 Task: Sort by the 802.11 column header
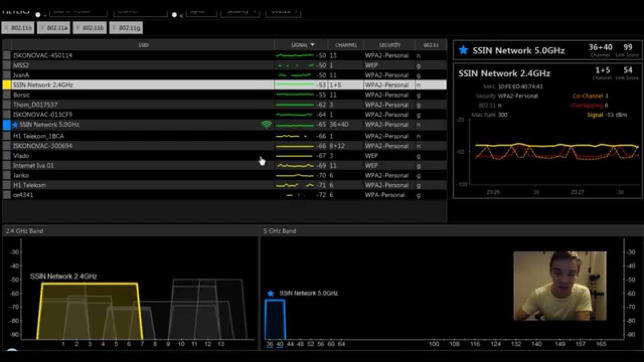pyautogui.click(x=431, y=45)
